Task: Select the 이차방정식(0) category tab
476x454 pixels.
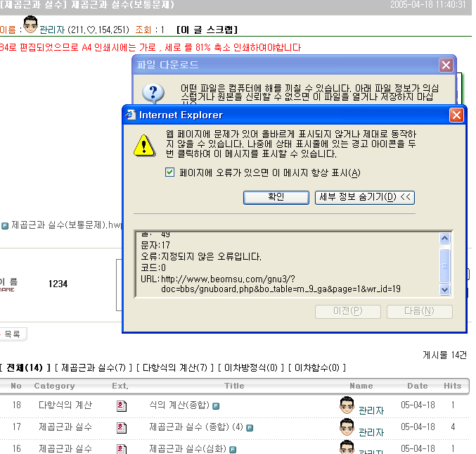Action: point(251,367)
